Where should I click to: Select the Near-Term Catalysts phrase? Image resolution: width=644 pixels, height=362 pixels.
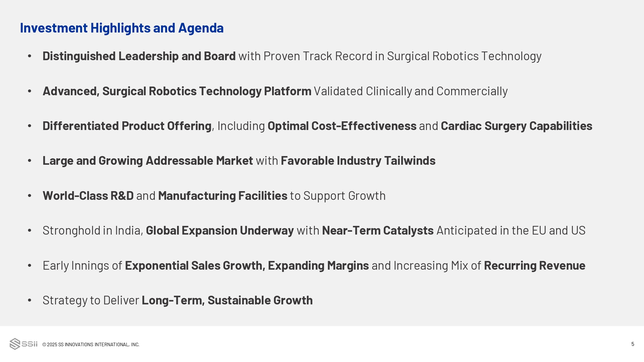tap(377, 231)
